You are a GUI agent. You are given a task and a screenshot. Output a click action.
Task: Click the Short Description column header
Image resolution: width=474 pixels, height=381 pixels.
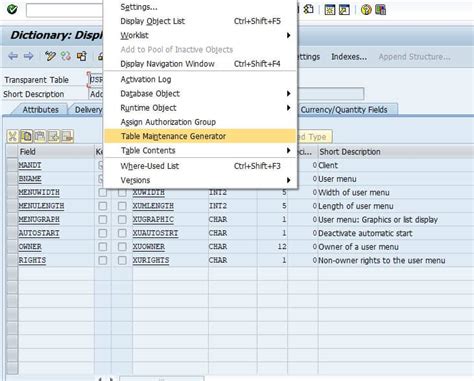point(396,152)
